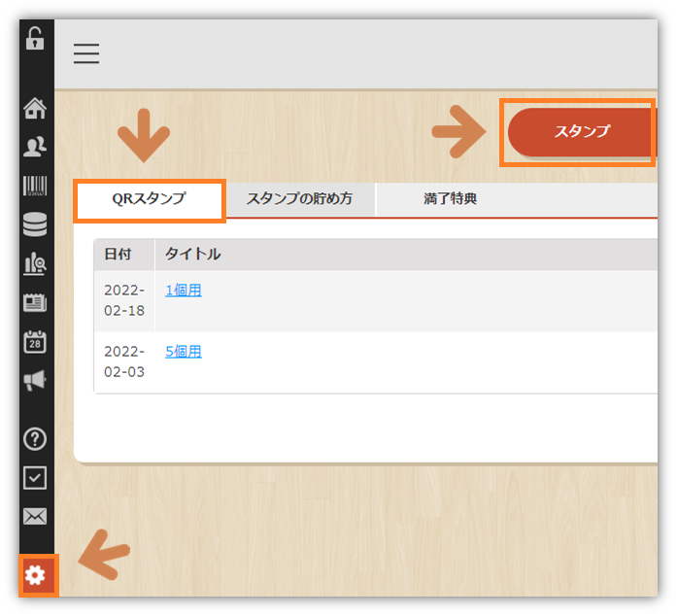This screenshot has width=677, height=616.
Task: Open the settings gear icon
Action: tap(35, 575)
